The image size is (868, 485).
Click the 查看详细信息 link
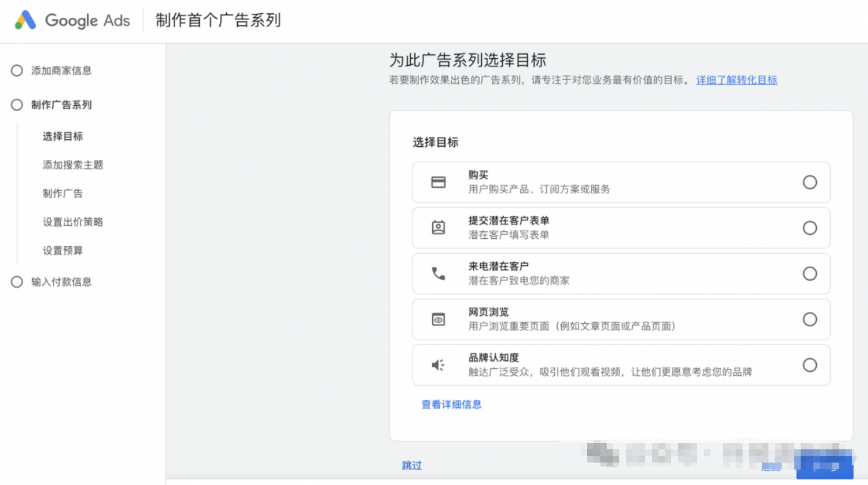[451, 404]
